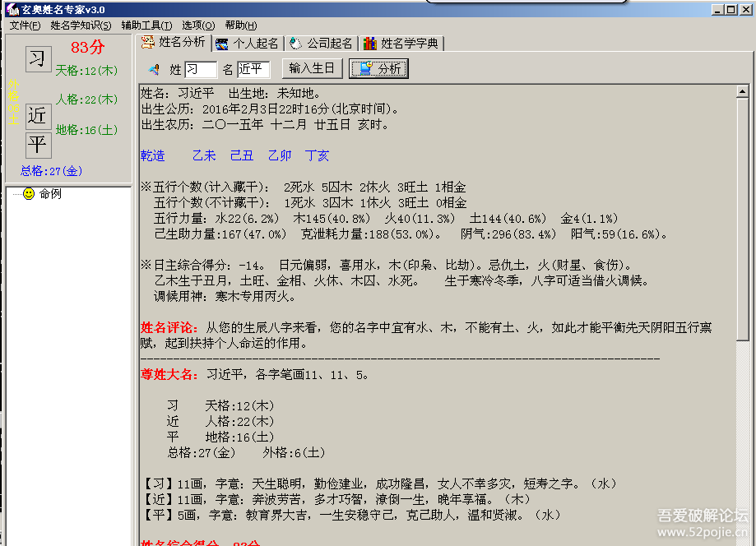
Task: Click the app logo icon in title bar
Action: [12, 9]
